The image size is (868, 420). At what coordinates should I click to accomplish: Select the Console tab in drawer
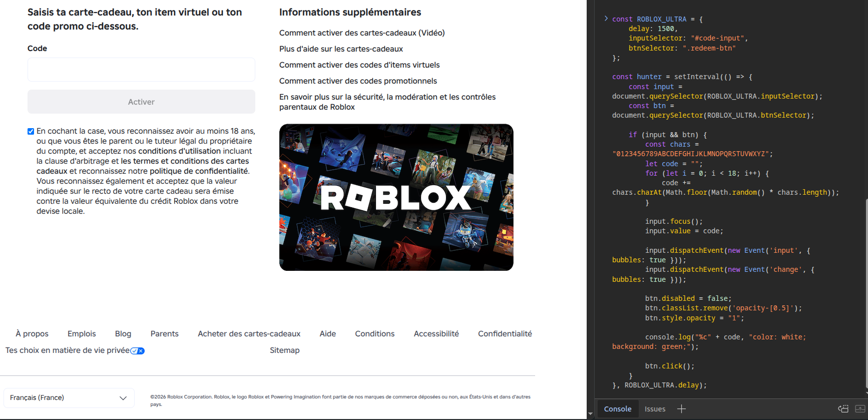tap(617, 409)
